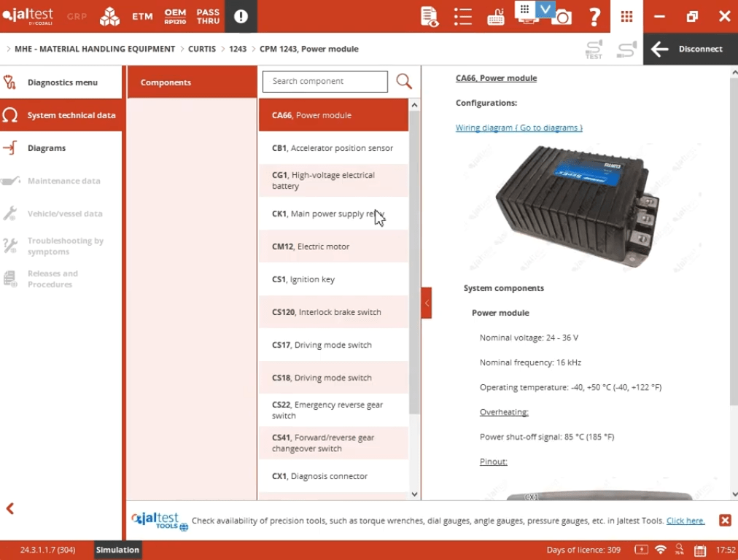Select the ETM toolbar icon

pyautogui.click(x=141, y=15)
